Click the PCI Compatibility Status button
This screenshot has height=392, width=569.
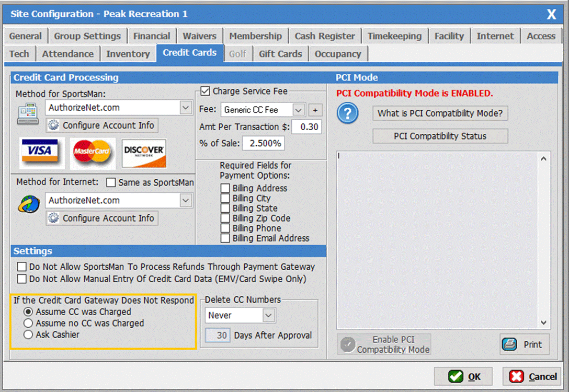[440, 136]
